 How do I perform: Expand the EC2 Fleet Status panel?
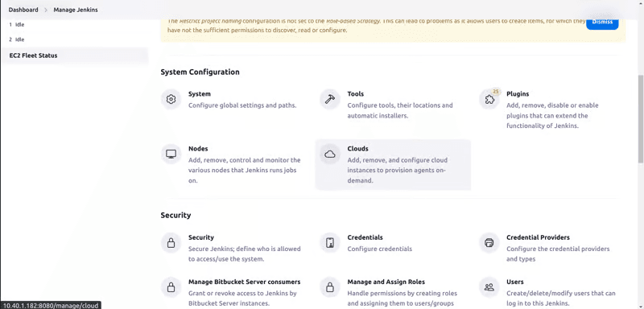click(x=74, y=56)
